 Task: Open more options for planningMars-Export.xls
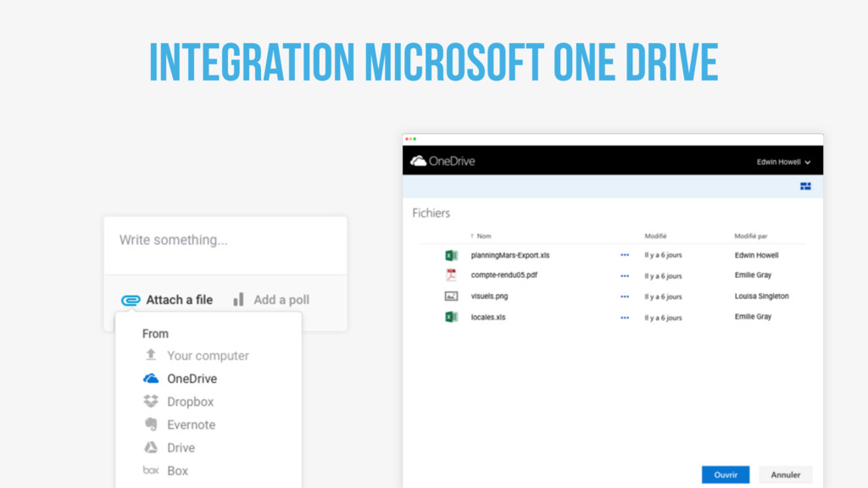coord(625,255)
